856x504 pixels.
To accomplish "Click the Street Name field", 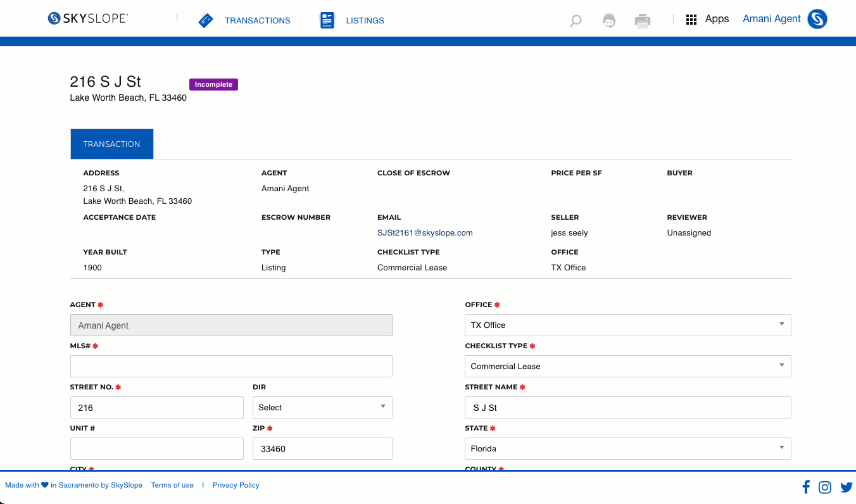I will [628, 407].
